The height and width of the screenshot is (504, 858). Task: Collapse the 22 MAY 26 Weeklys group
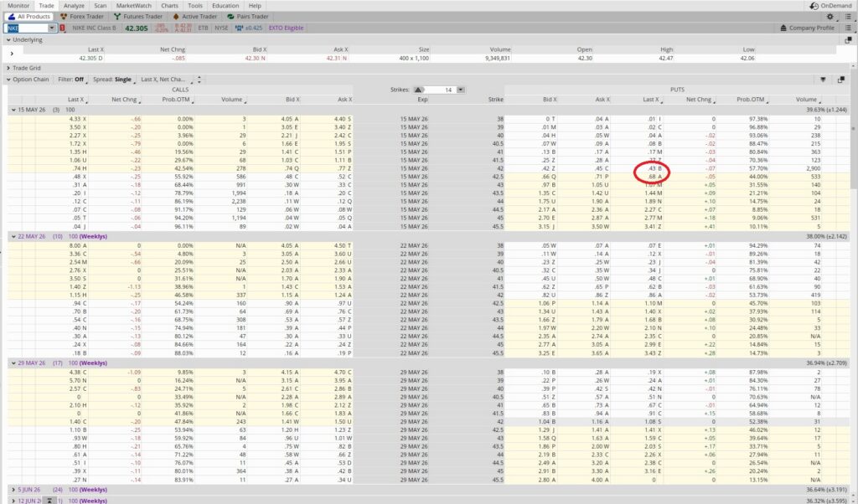13,237
